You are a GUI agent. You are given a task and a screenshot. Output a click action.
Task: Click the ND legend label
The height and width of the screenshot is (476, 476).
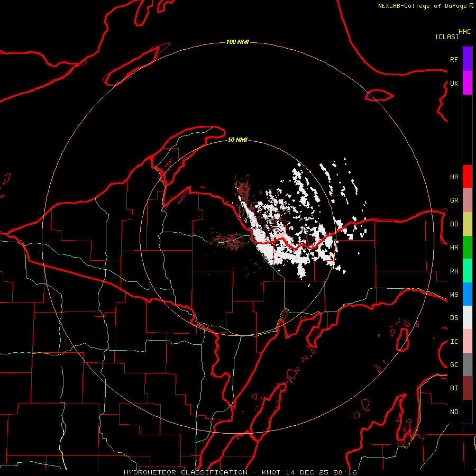click(454, 412)
